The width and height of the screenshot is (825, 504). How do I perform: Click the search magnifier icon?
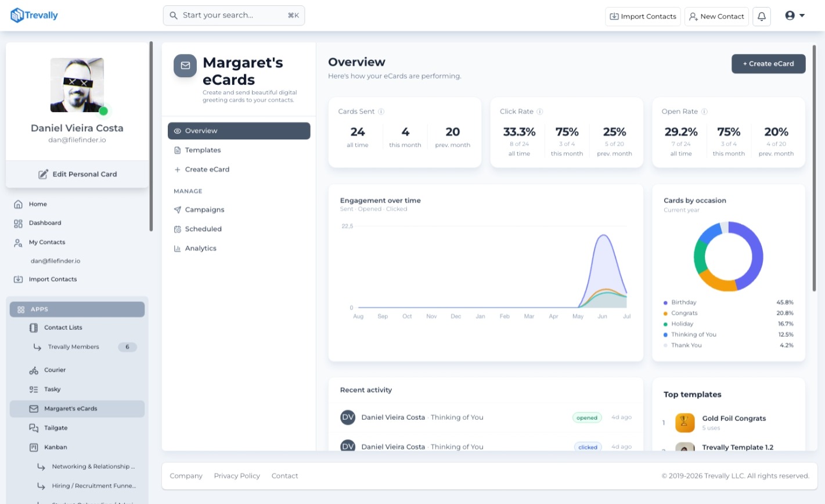(x=174, y=16)
